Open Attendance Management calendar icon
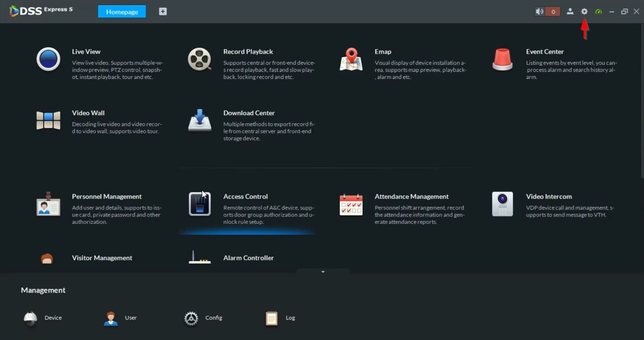The image size is (644, 340). pyautogui.click(x=351, y=204)
